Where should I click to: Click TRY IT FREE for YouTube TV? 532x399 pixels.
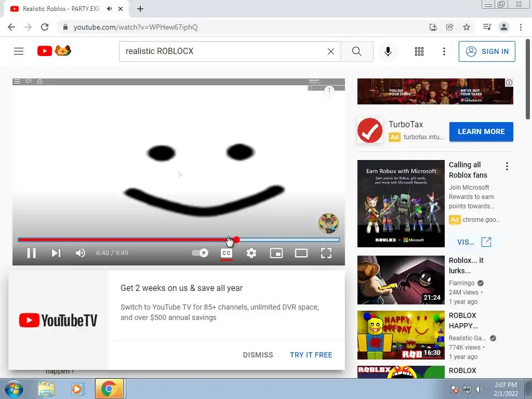pyautogui.click(x=311, y=355)
